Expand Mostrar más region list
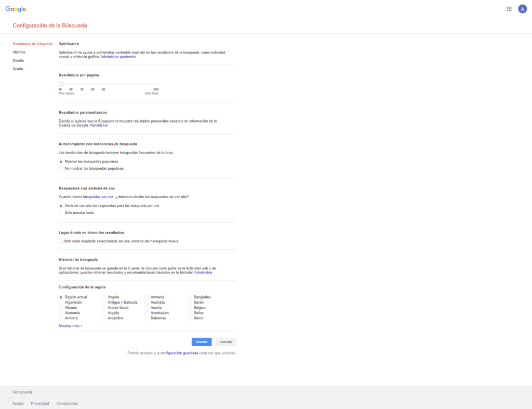The image size is (532, 409). [70, 326]
